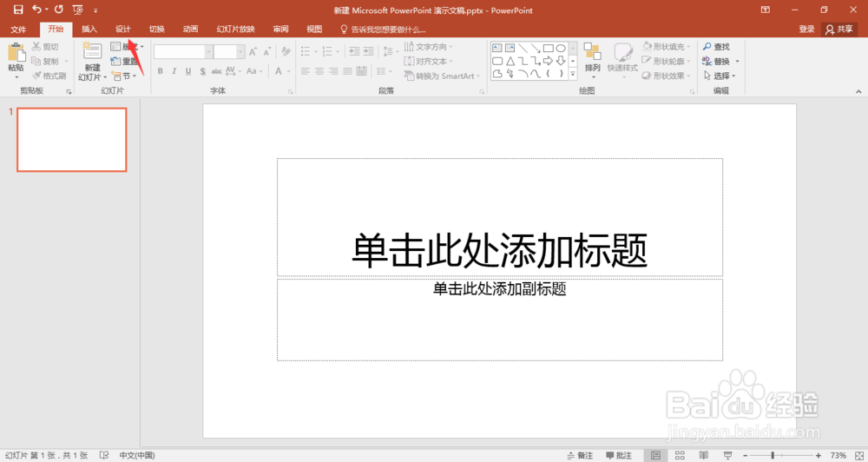868x462 pixels.
Task: Click the 剪切 (Cut) button
Action: click(x=45, y=47)
